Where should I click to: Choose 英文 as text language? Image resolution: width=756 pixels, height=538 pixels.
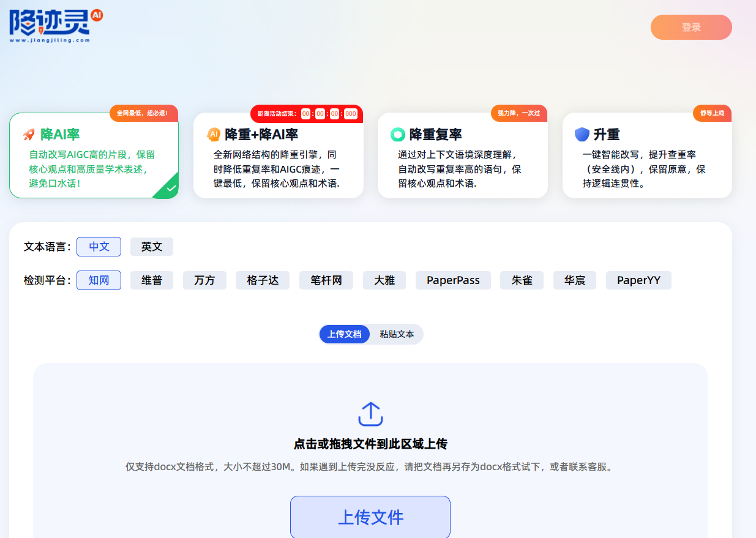coord(152,247)
